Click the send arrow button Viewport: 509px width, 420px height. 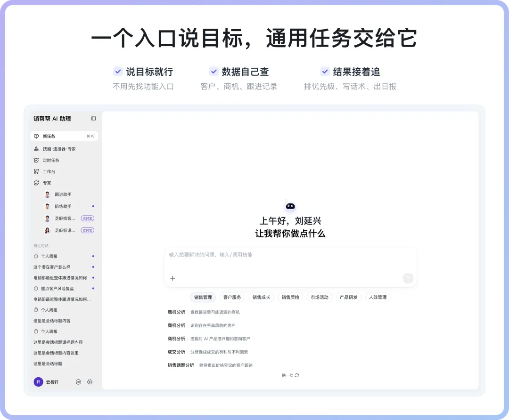click(x=408, y=278)
